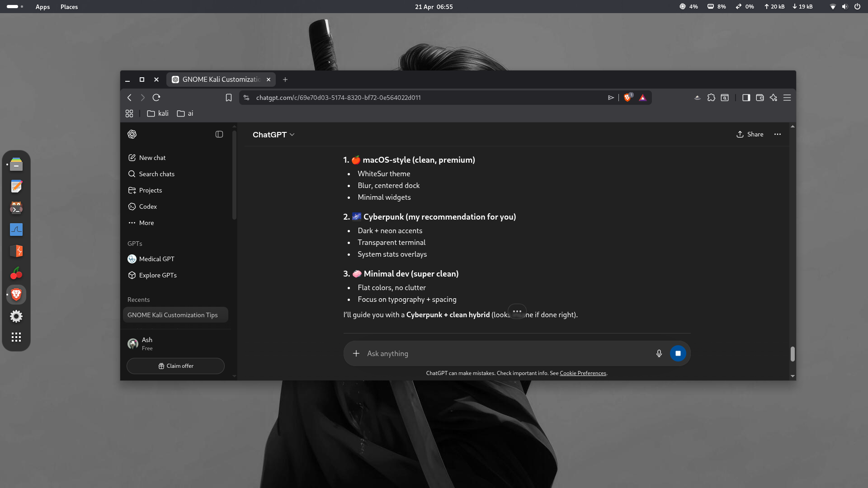The height and width of the screenshot is (488, 868).
Task: Open Settings from the dock
Action: tap(16, 316)
